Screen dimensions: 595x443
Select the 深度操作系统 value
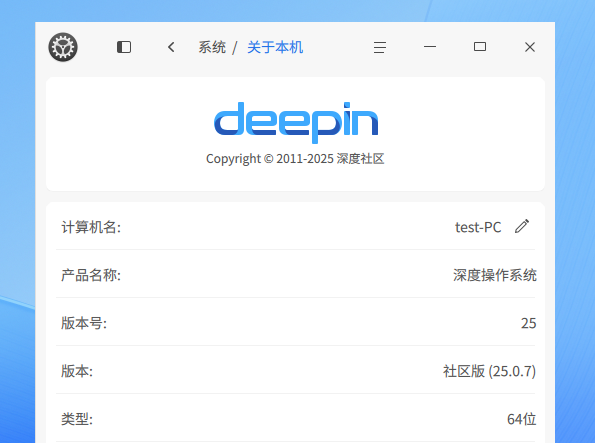point(495,275)
